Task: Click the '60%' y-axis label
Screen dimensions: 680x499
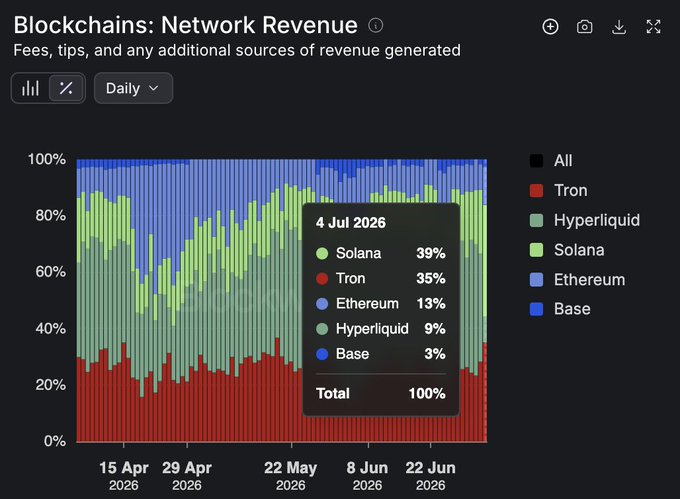Action: click(51, 272)
